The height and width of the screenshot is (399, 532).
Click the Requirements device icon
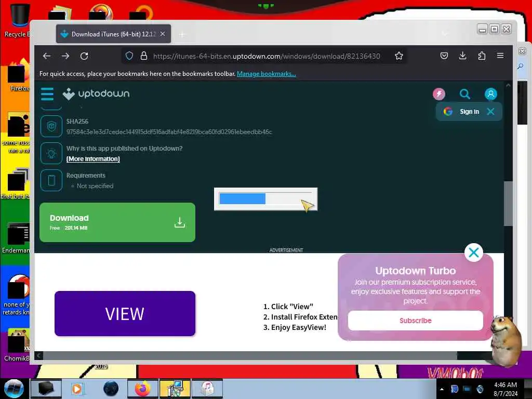(x=51, y=180)
